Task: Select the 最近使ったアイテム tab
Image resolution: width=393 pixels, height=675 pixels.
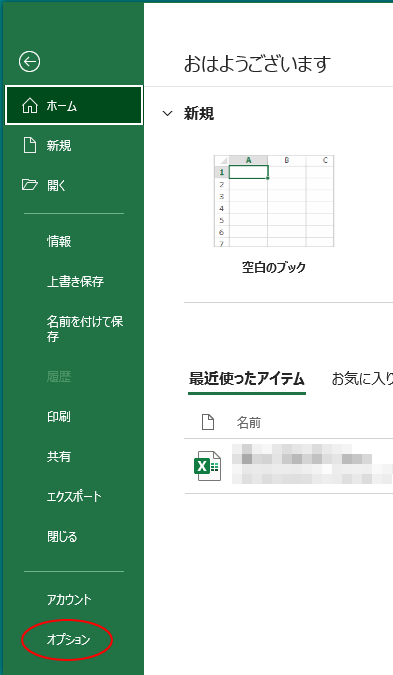Action: point(247,379)
